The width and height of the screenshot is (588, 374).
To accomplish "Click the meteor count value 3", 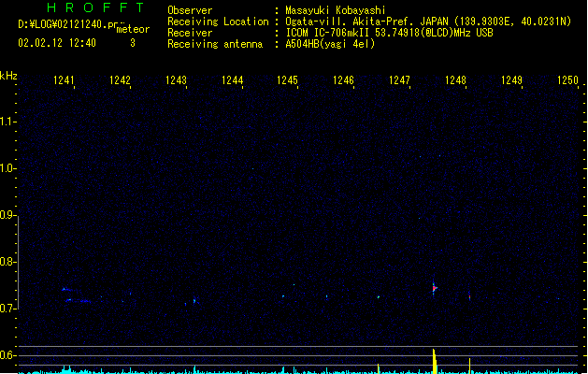I will click(x=133, y=43).
